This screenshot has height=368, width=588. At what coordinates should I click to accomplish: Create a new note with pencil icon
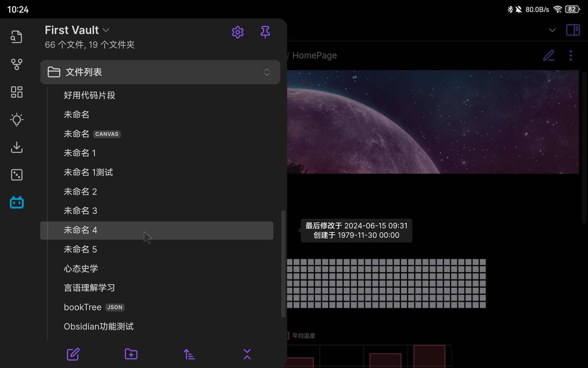[x=73, y=354]
